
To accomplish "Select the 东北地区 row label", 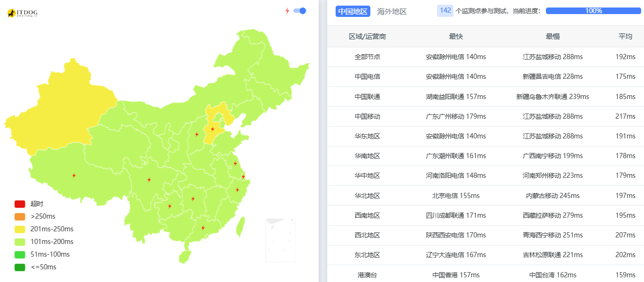I will point(368,255).
